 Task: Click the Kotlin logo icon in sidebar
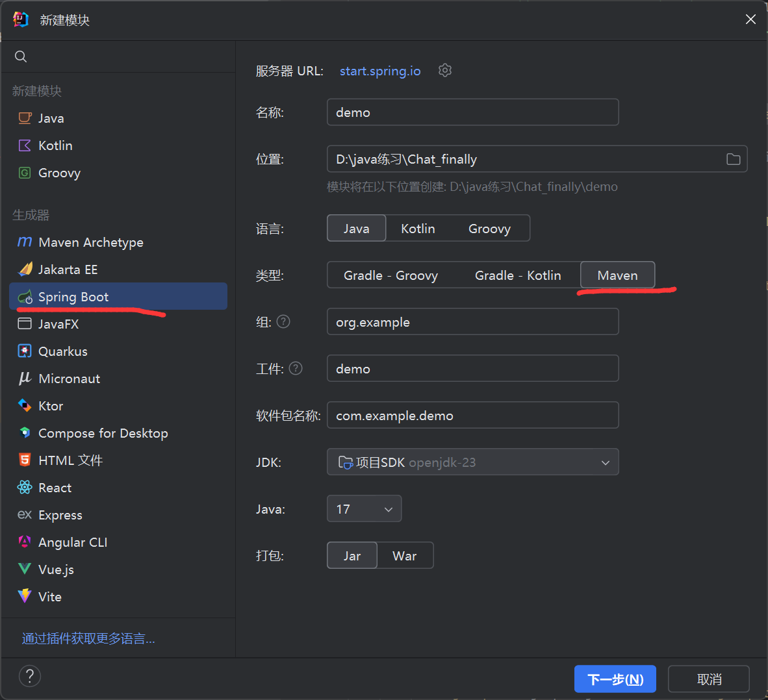(25, 145)
